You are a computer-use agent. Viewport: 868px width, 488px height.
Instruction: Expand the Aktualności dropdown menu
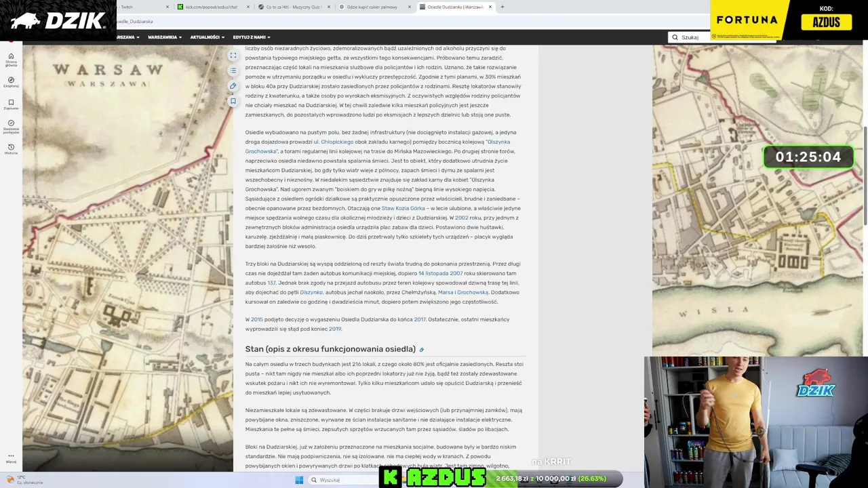[207, 37]
